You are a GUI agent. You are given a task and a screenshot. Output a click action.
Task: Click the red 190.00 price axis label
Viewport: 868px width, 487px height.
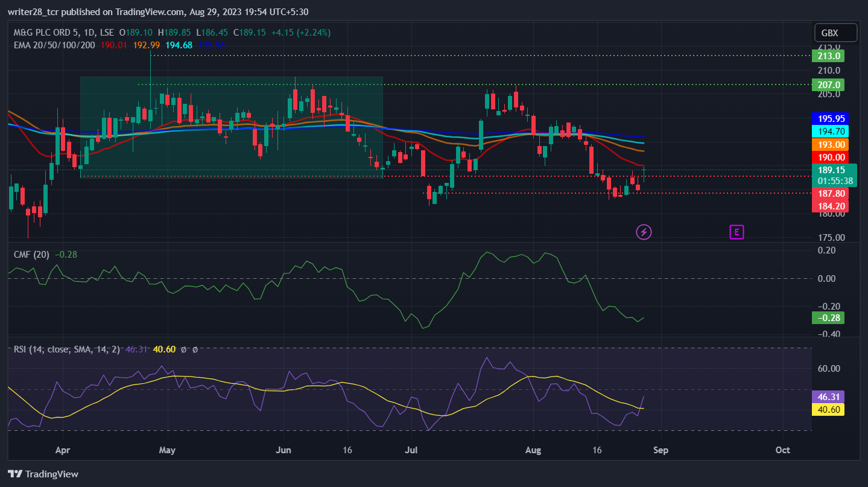831,157
